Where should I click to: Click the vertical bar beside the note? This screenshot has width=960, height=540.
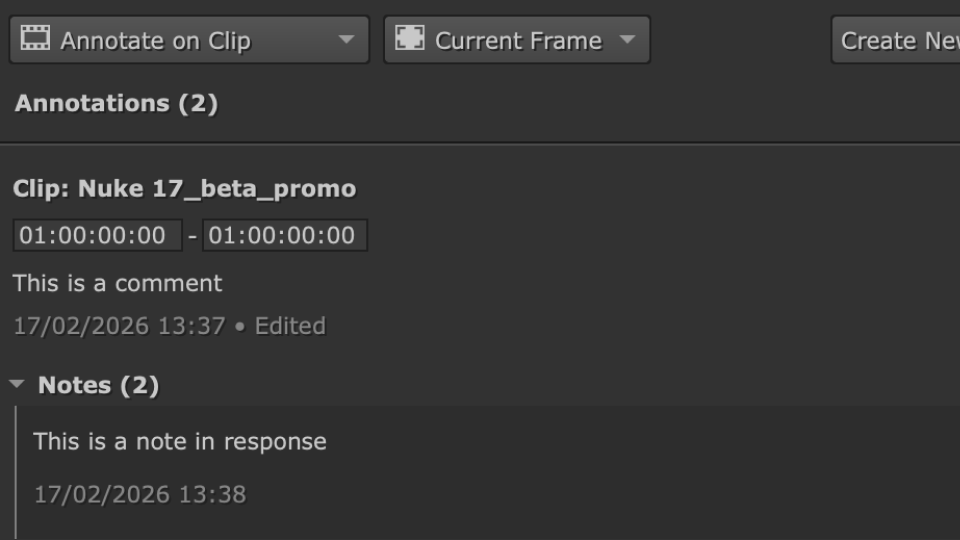(16, 470)
